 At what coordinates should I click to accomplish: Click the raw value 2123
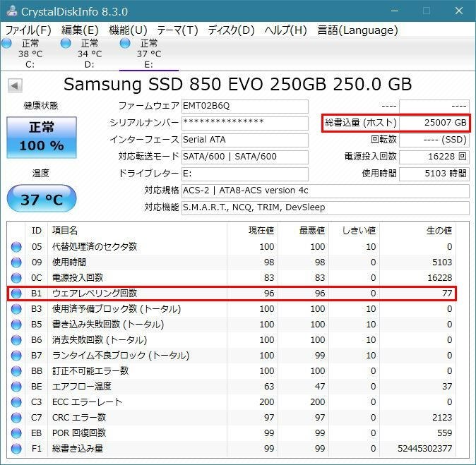pyautogui.click(x=442, y=418)
